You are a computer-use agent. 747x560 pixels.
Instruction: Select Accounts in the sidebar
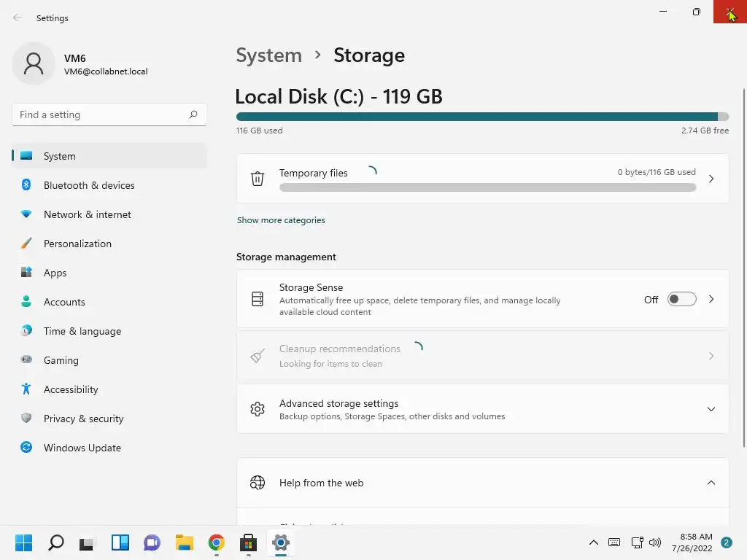(64, 302)
